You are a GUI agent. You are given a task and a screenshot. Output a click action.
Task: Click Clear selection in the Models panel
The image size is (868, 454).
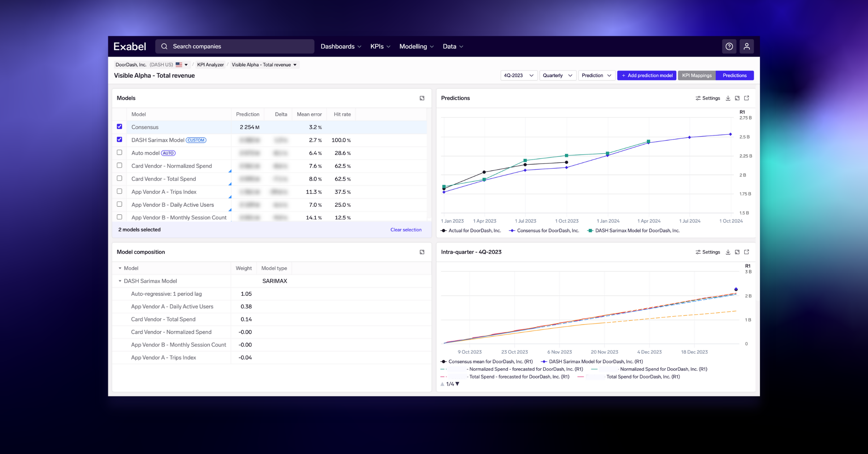point(406,229)
